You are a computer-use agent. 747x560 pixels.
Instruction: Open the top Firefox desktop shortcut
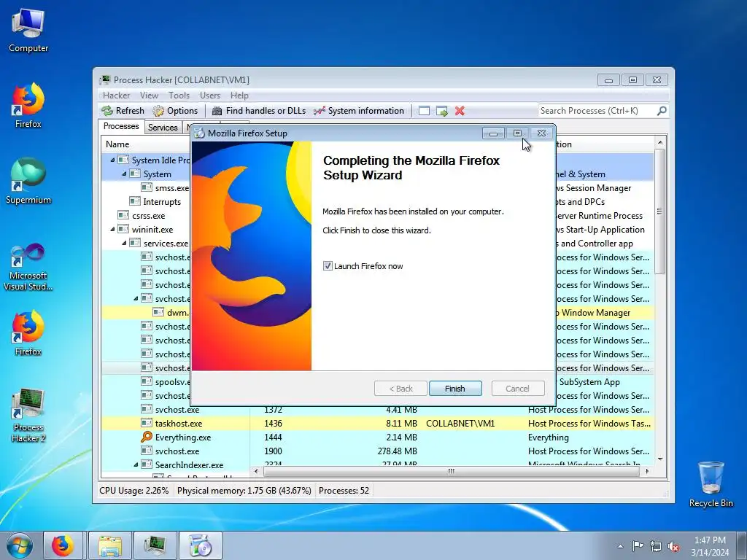tap(28, 106)
